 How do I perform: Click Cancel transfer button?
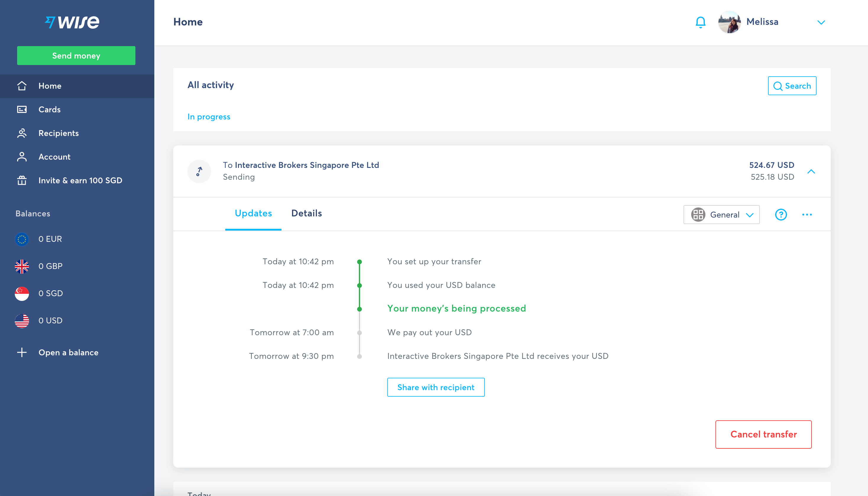[x=763, y=434]
